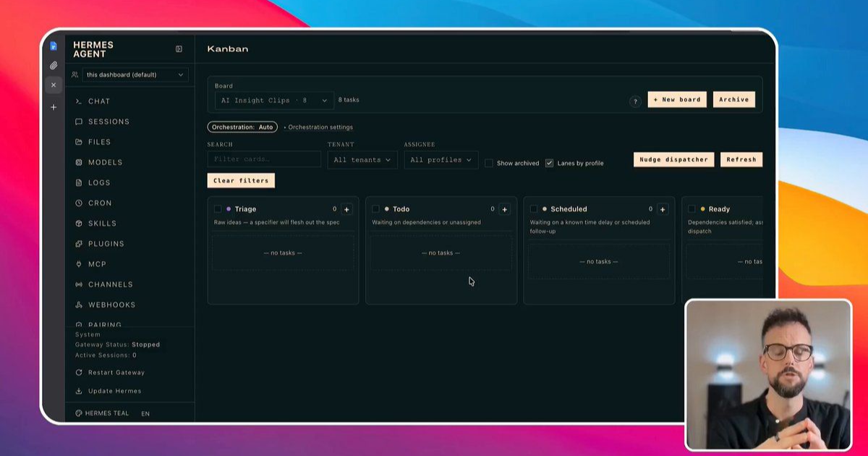Click the webcam video thumbnail
The height and width of the screenshot is (456, 868).
pyautogui.click(x=768, y=375)
